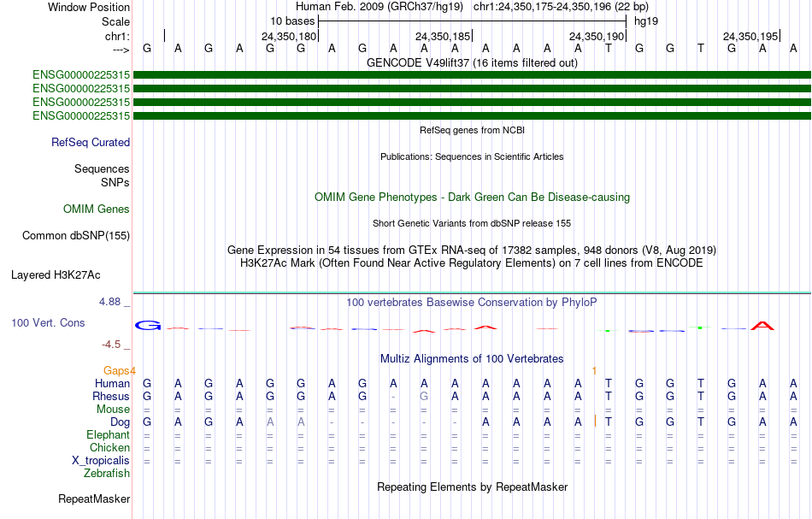Select the Rhesus alignment row label

(x=111, y=396)
